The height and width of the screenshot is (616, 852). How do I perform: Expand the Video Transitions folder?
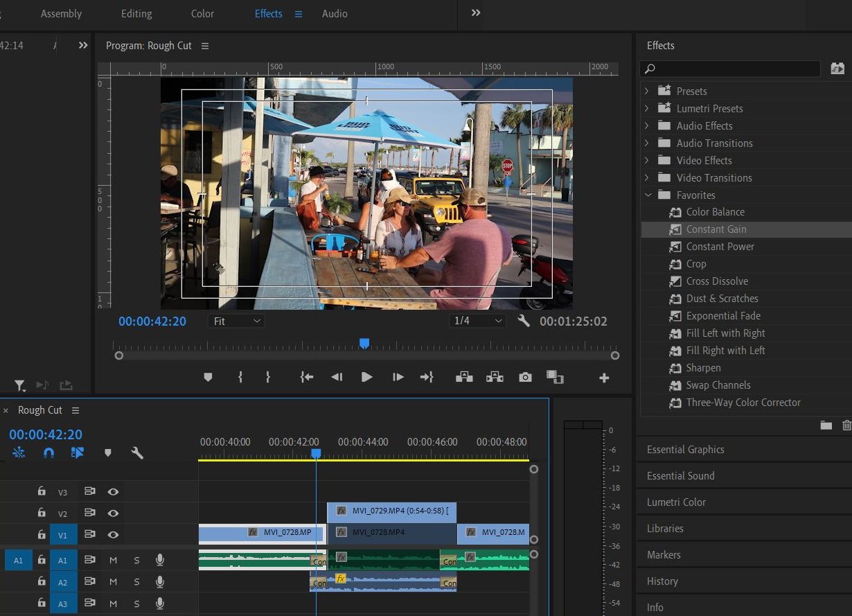(647, 177)
